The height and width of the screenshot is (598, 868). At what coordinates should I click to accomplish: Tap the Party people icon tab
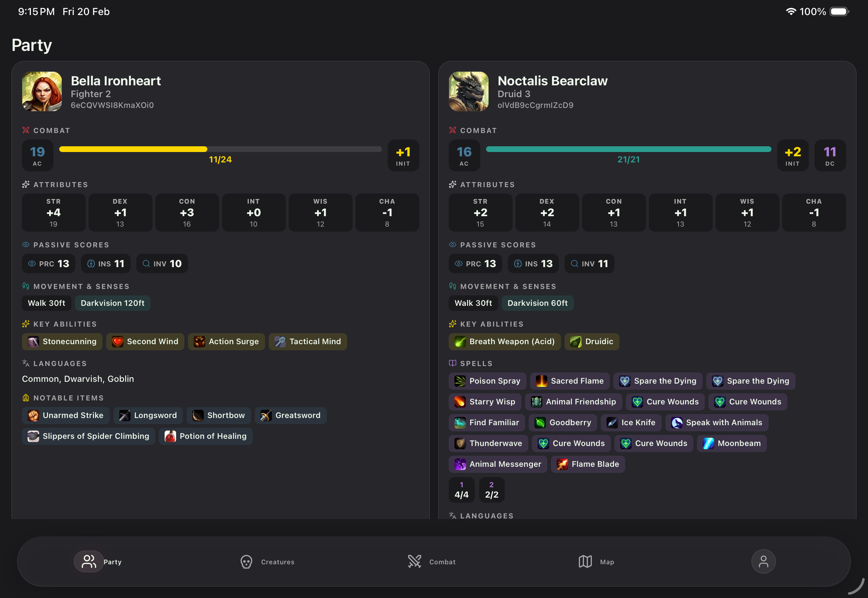(89, 561)
